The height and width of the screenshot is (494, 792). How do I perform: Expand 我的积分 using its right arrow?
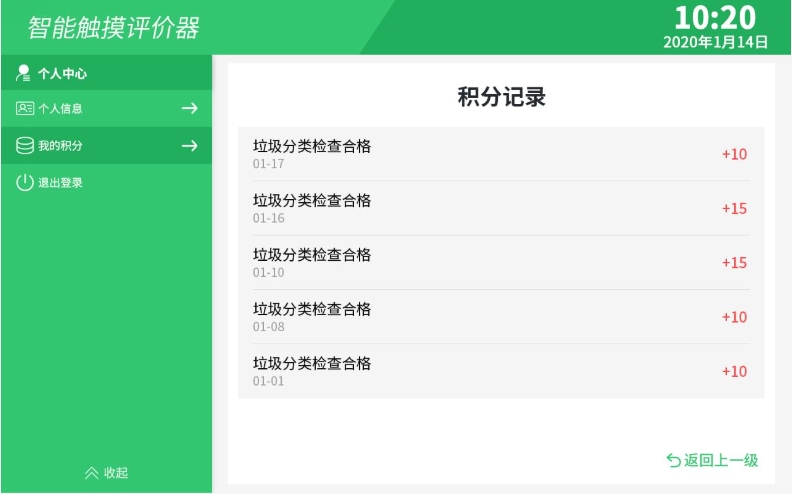(189, 146)
